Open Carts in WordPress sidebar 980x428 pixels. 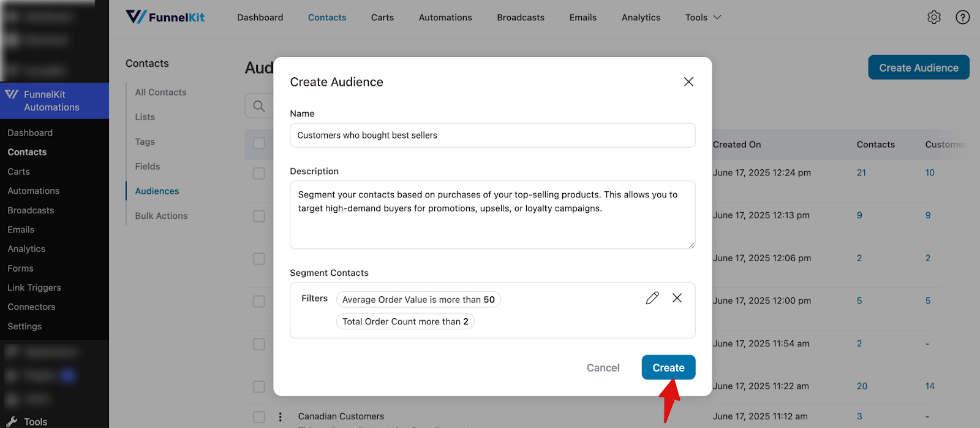18,172
